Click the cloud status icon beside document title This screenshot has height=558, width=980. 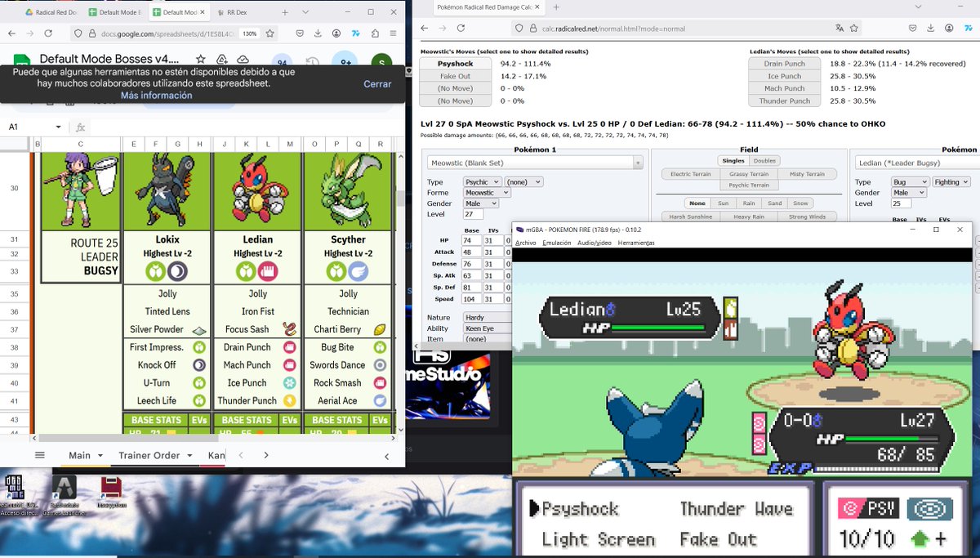243,60
